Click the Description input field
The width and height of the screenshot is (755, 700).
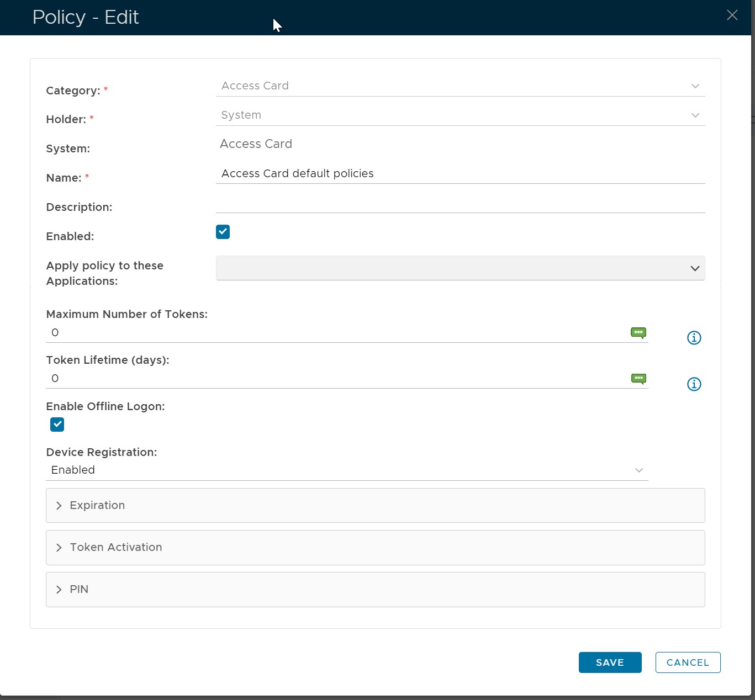[460, 203]
